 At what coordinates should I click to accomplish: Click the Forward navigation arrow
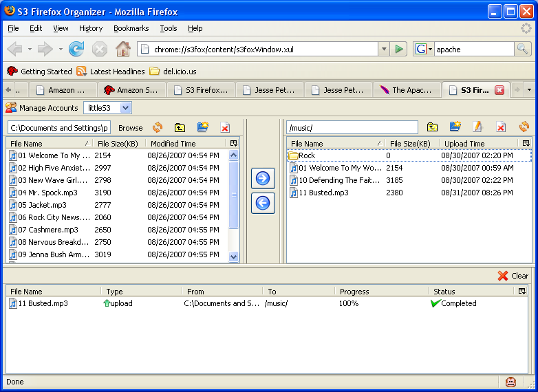pos(45,50)
